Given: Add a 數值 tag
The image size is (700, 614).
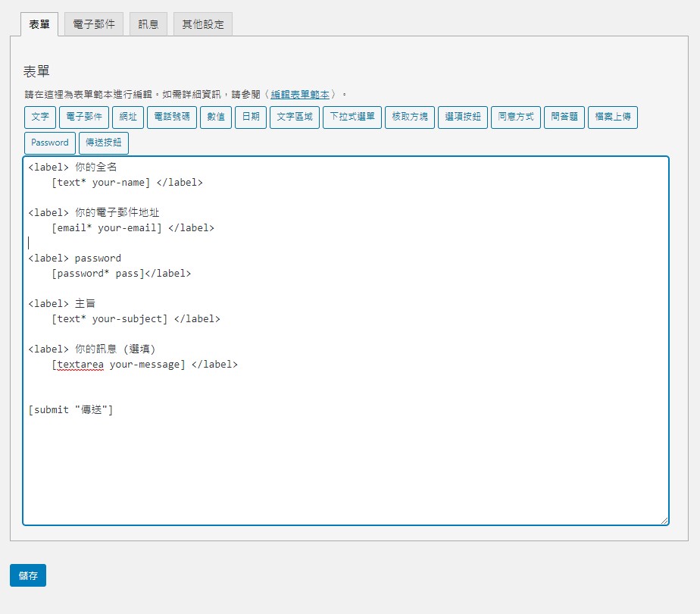Looking at the screenshot, I should tap(216, 117).
